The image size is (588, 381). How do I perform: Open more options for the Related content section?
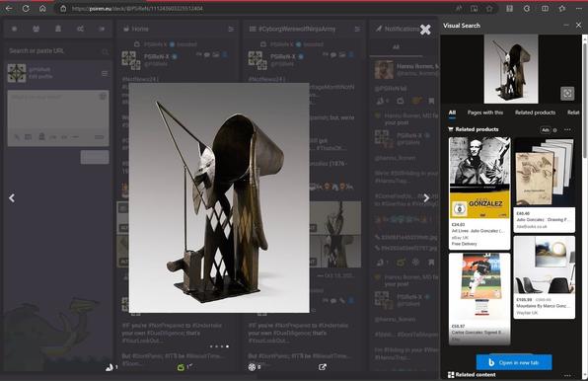point(567,375)
